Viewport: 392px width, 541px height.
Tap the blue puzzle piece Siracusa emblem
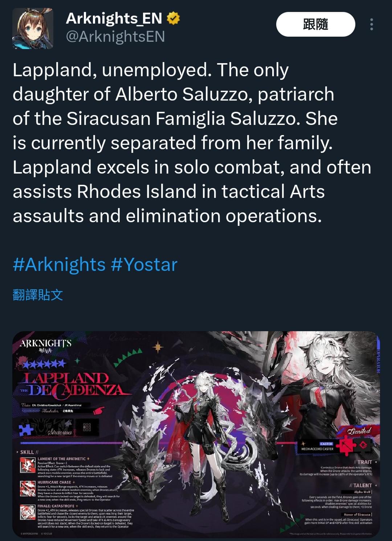26,428
